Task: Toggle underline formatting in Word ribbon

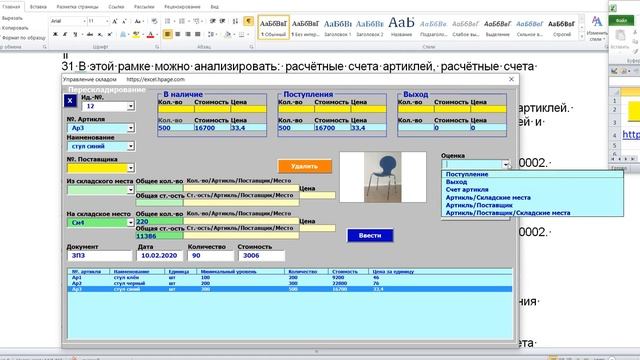Action: pyautogui.click(x=75, y=35)
